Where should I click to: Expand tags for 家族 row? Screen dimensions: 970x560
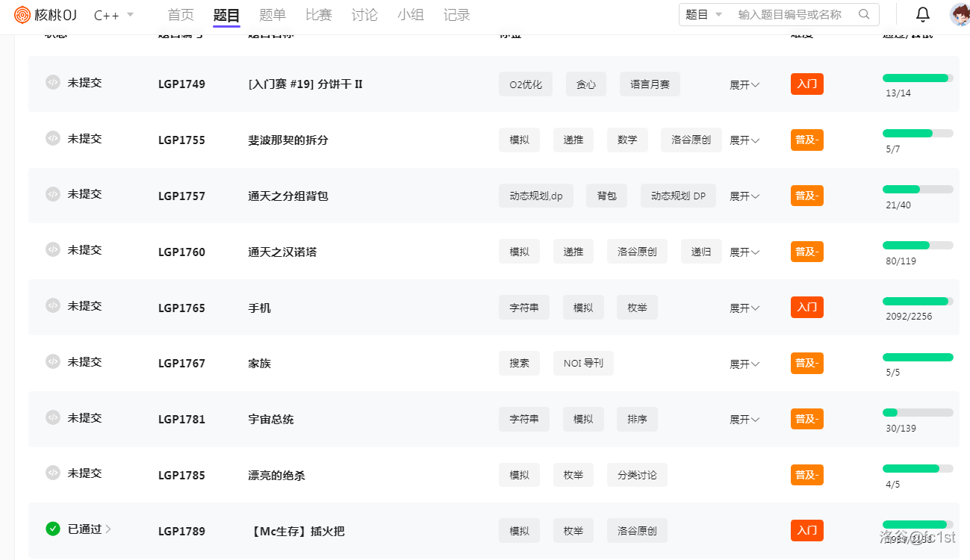[x=744, y=364]
